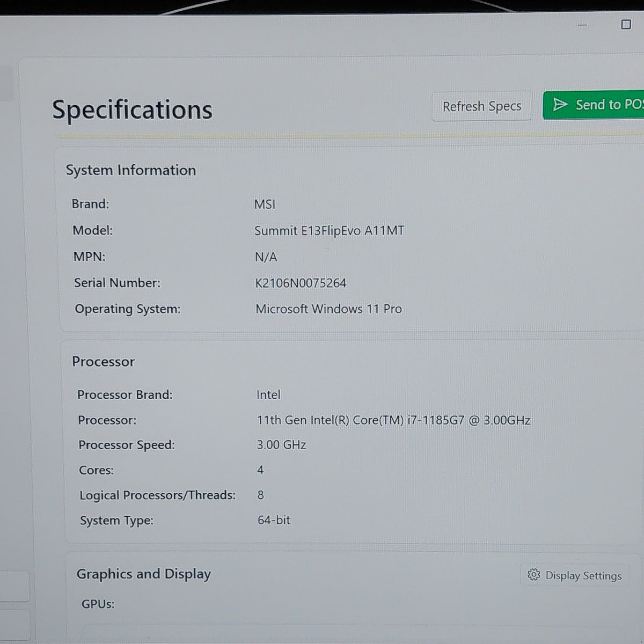Select the Specifications page heading
This screenshot has height=644, width=644.
[x=132, y=110]
